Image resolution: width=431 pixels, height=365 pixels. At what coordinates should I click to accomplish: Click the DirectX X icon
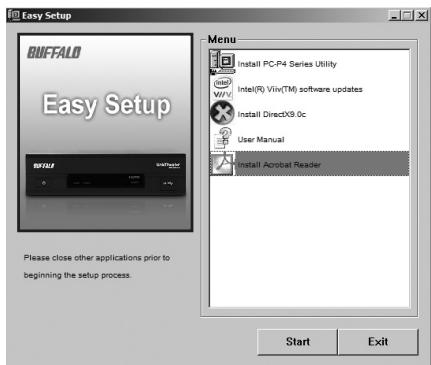pyautogui.click(x=222, y=113)
